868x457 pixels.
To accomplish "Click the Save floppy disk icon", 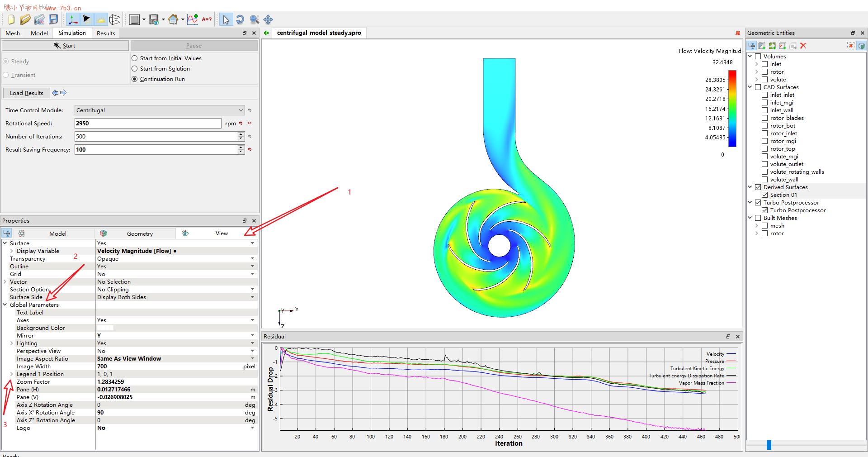I will [x=53, y=19].
